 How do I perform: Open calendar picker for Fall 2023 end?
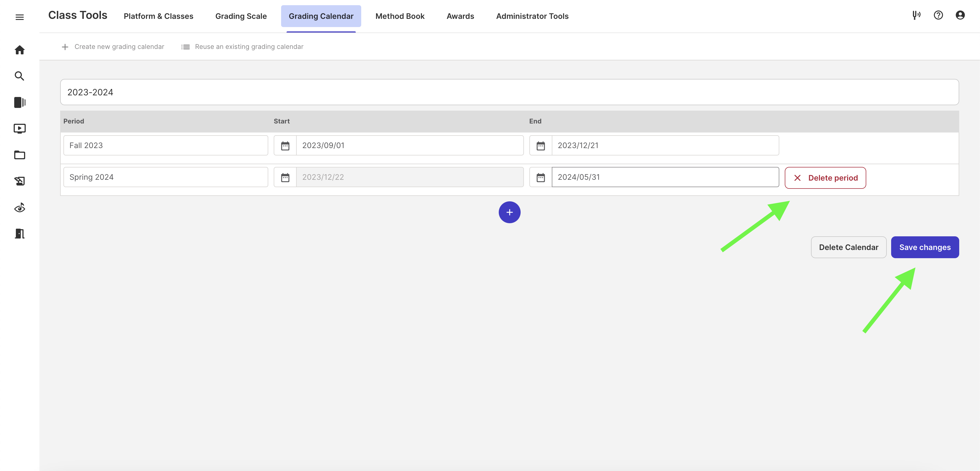click(540, 146)
